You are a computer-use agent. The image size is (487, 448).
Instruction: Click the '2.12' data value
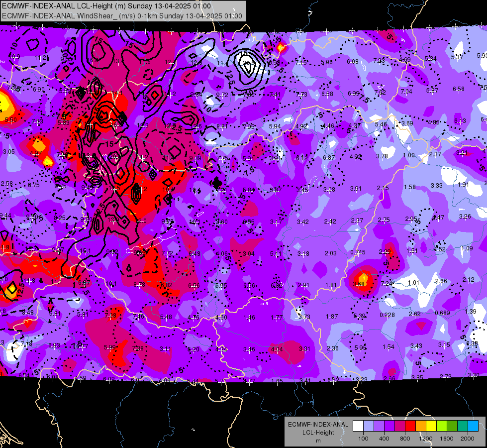pos(469,280)
